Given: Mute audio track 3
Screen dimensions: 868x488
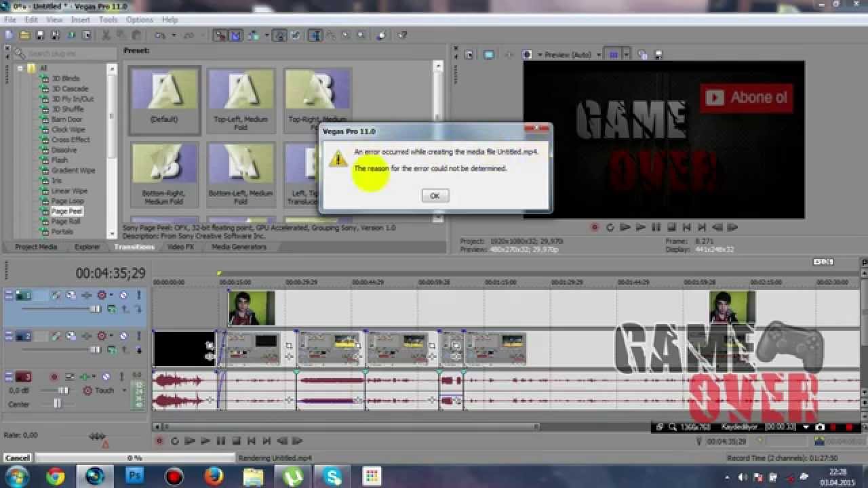Looking at the screenshot, I should [x=106, y=377].
